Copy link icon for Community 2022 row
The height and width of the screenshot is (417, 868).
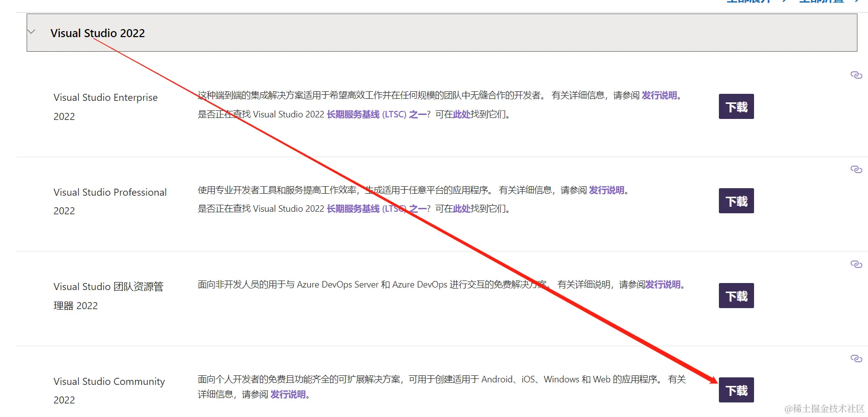point(856,359)
